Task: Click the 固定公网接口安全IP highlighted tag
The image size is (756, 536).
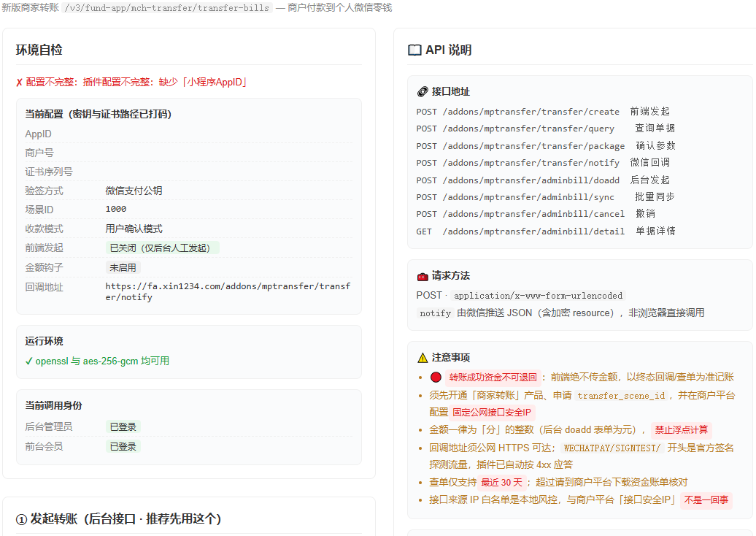Action: [x=492, y=413]
